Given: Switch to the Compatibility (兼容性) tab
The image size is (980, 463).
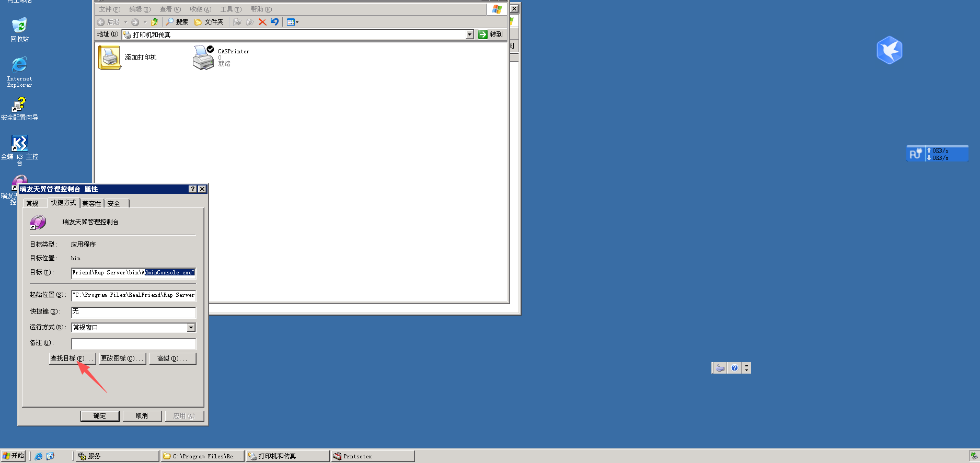Looking at the screenshot, I should pos(91,203).
